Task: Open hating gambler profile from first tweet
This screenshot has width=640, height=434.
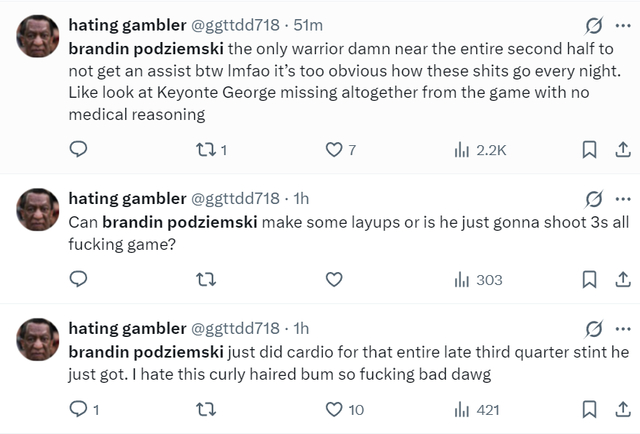Action: 126,24
